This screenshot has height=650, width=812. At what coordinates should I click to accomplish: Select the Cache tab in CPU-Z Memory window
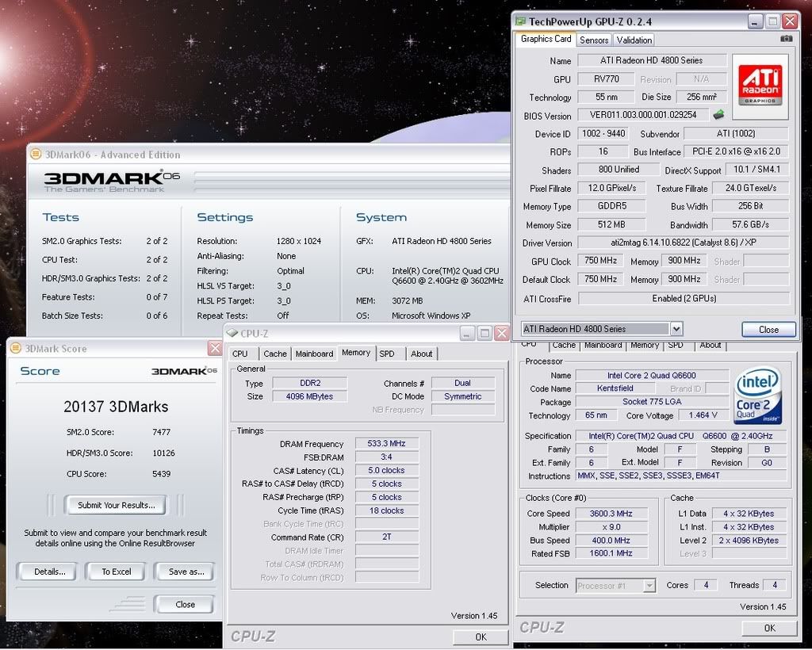tap(275, 354)
